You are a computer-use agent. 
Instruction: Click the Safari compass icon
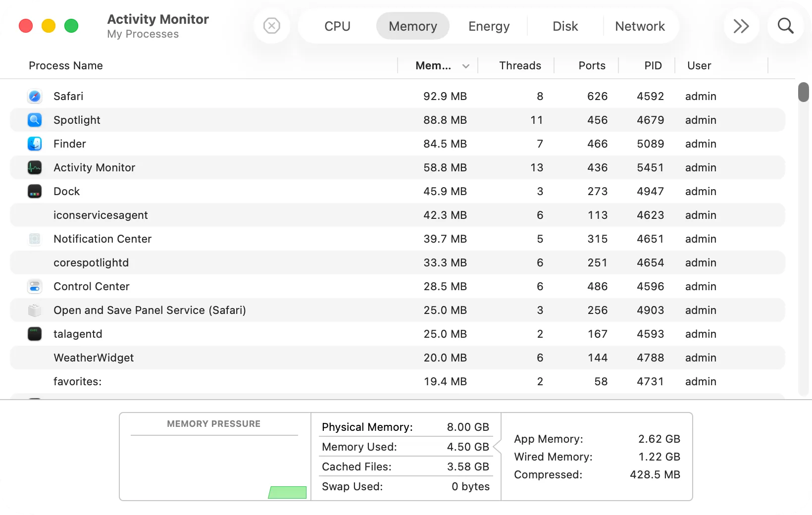pos(35,96)
